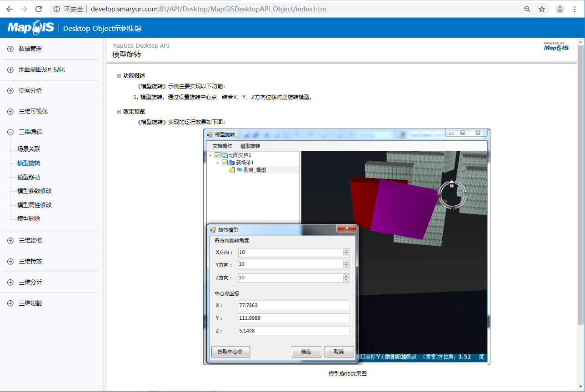Click the 模型旋转效果图 caption text
585x392 pixels.
pos(348,374)
